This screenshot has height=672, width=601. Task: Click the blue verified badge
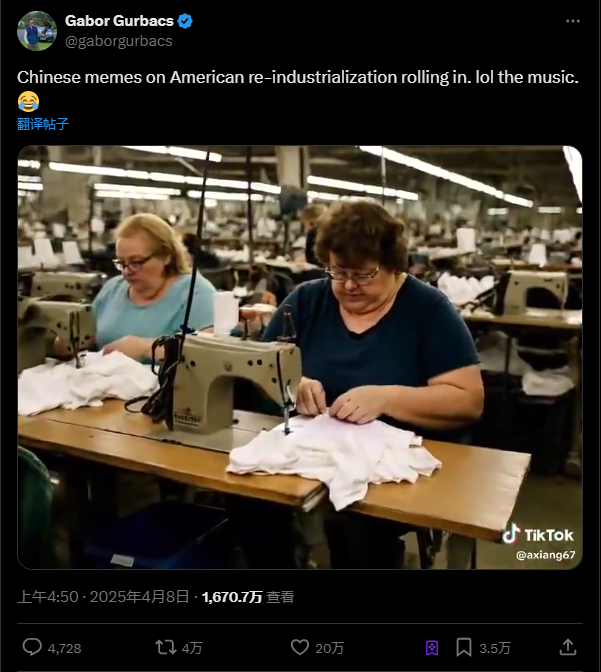(x=185, y=21)
